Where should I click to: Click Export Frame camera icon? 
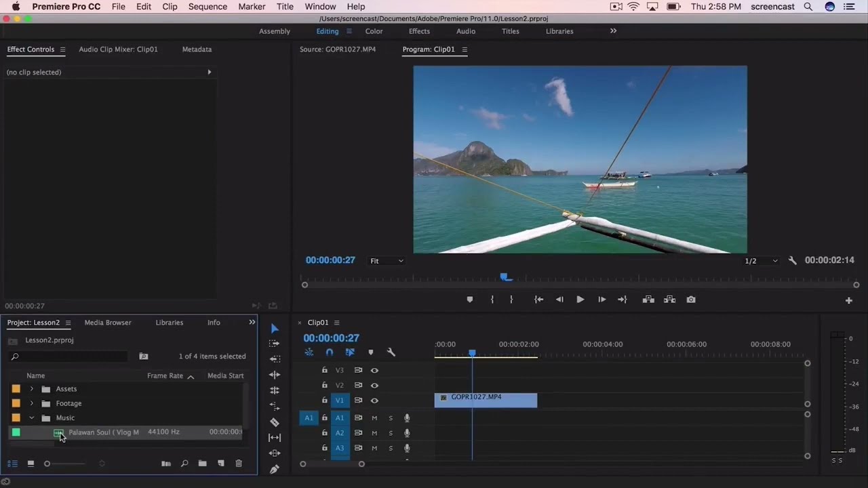(690, 300)
